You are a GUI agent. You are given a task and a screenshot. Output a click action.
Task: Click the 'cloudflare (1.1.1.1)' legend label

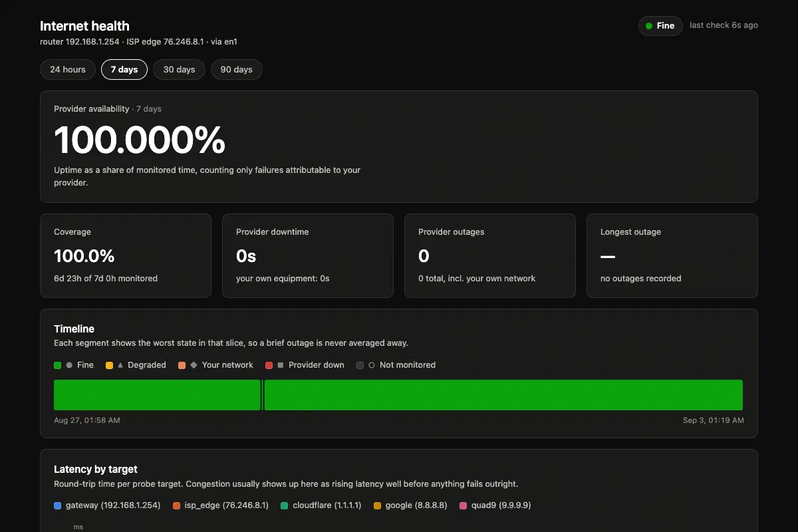click(x=327, y=505)
